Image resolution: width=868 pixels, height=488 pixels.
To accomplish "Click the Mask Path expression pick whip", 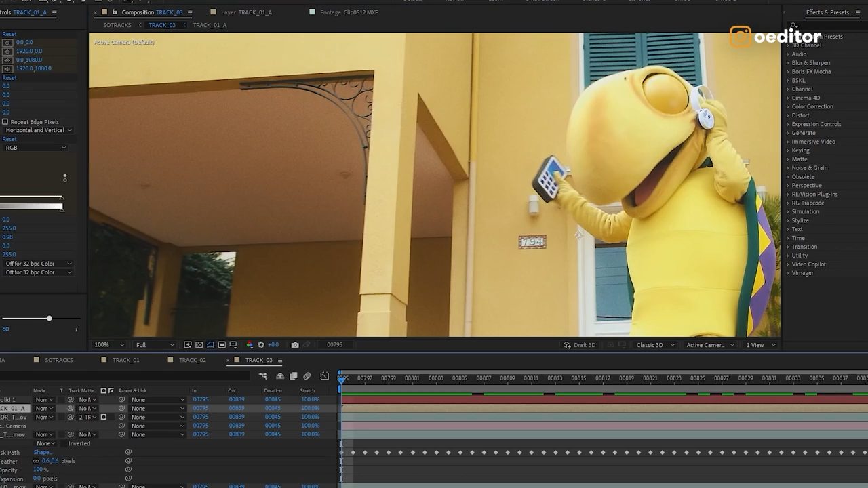I will [128, 452].
